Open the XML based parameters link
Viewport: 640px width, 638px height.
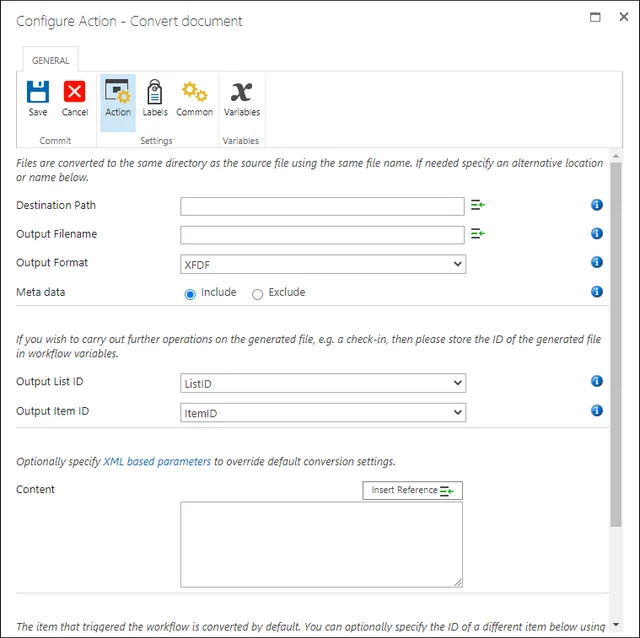tap(157, 461)
